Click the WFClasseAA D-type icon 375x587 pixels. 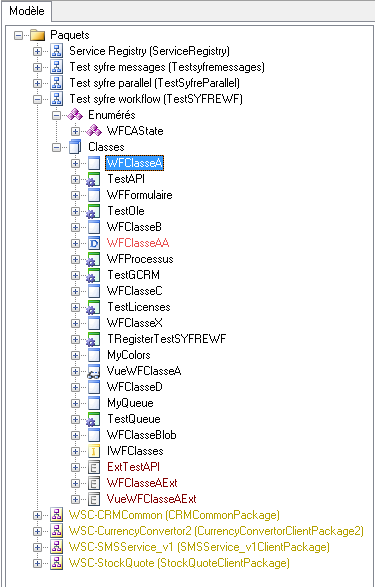[x=94, y=243]
